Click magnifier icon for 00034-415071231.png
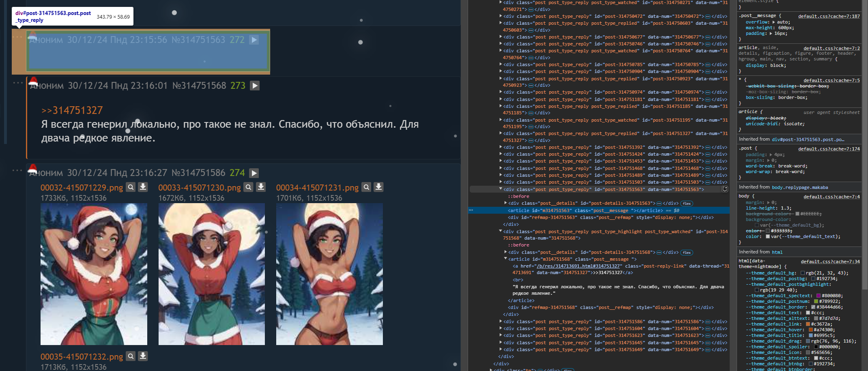The height and width of the screenshot is (371, 868). pos(366,187)
